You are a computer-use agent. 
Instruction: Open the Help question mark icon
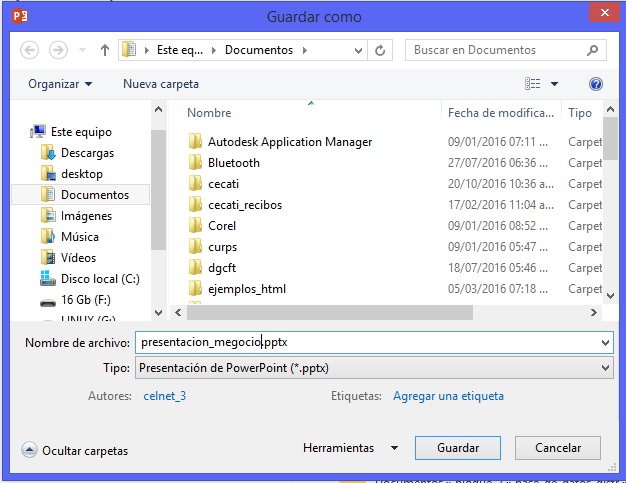coord(596,84)
